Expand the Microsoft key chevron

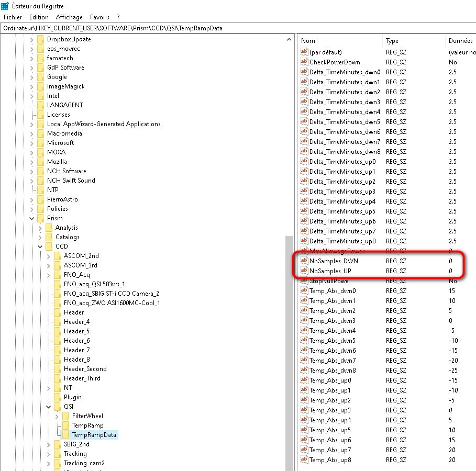(32, 143)
